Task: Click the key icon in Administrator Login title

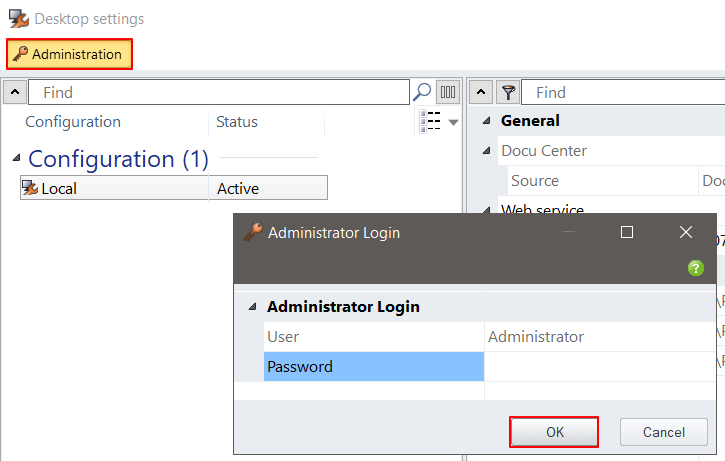Action: 253,232
